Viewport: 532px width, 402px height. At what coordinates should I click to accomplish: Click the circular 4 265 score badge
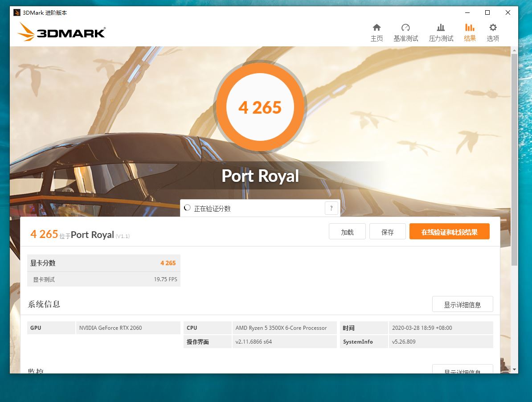(260, 107)
